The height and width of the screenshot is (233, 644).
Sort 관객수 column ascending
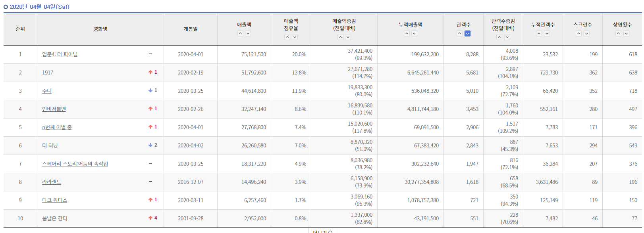pos(459,34)
